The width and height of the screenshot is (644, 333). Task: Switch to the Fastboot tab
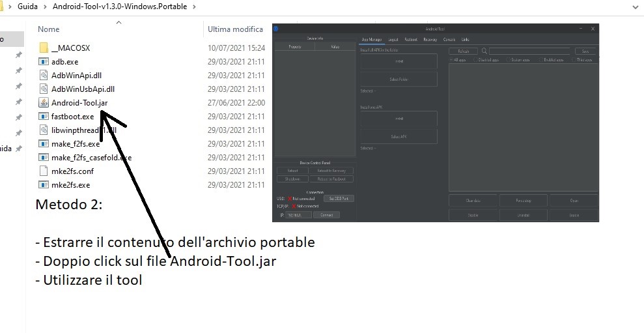411,40
